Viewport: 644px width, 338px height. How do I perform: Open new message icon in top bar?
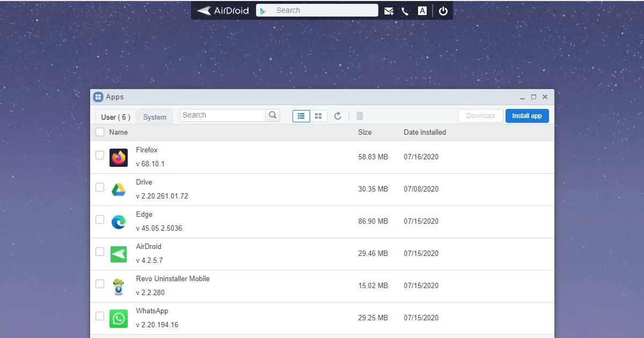tap(389, 11)
